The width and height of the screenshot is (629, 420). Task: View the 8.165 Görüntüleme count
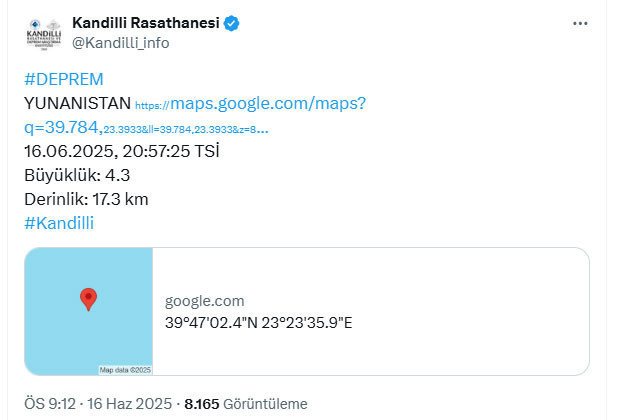pyautogui.click(x=246, y=404)
